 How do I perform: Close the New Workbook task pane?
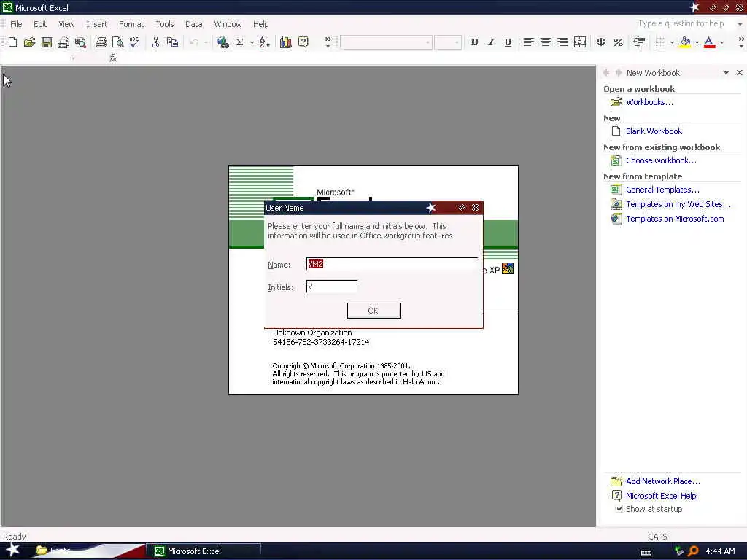click(x=740, y=73)
